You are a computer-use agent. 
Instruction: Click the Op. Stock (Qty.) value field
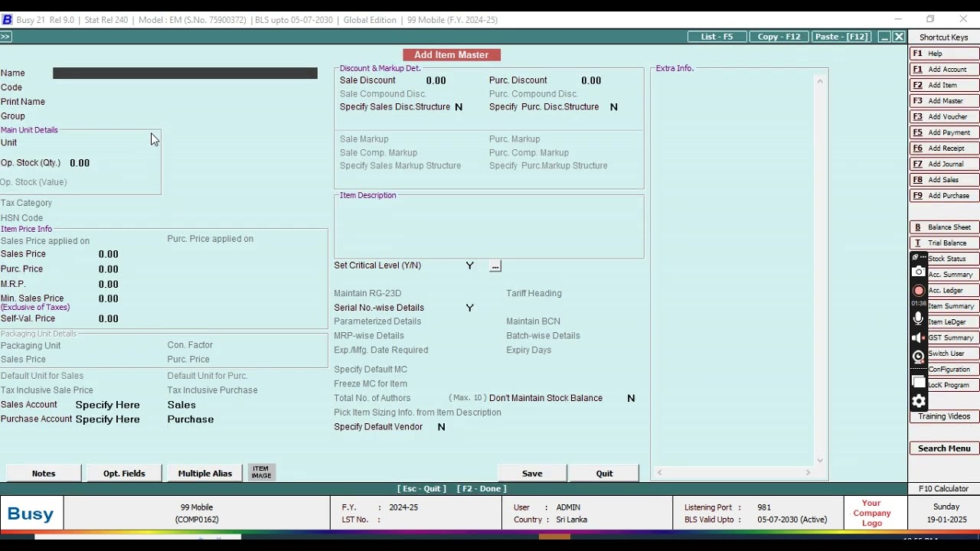80,163
